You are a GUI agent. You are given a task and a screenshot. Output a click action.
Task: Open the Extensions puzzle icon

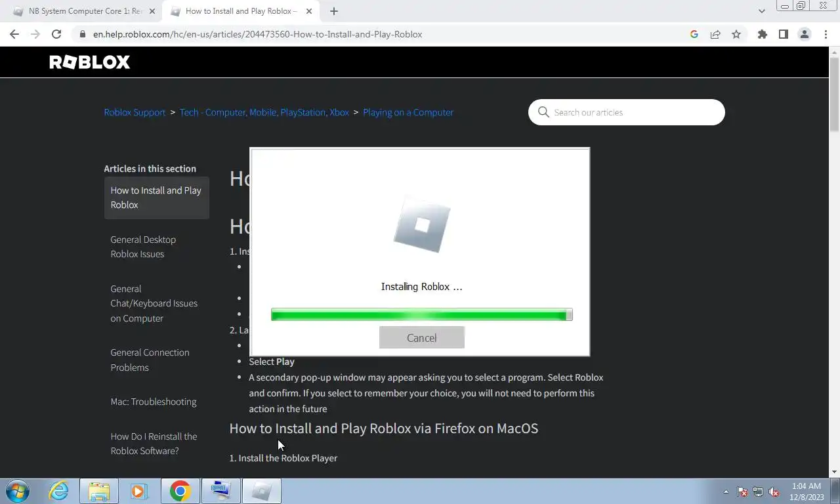(x=762, y=34)
